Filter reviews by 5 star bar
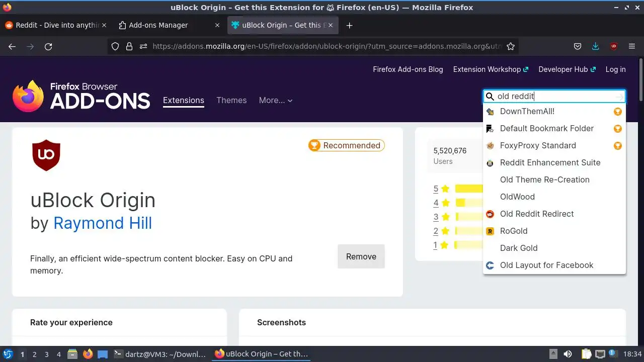 pyautogui.click(x=469, y=189)
